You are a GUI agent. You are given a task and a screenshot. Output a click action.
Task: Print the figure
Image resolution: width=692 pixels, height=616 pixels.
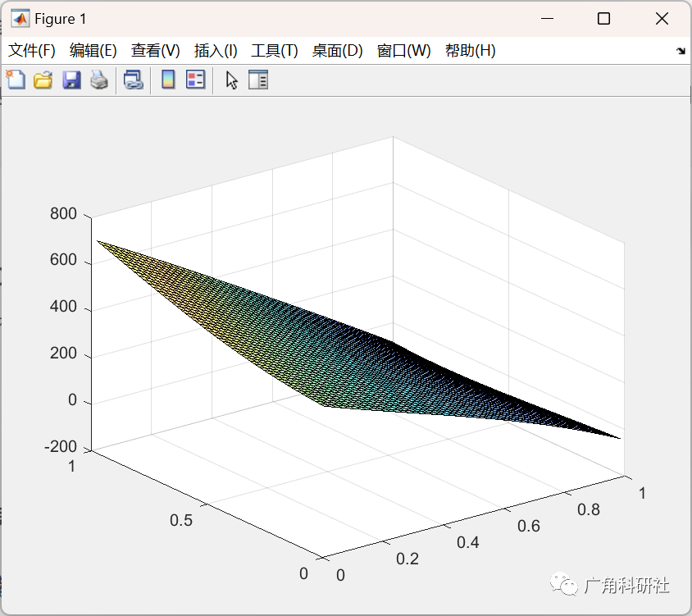[x=99, y=80]
